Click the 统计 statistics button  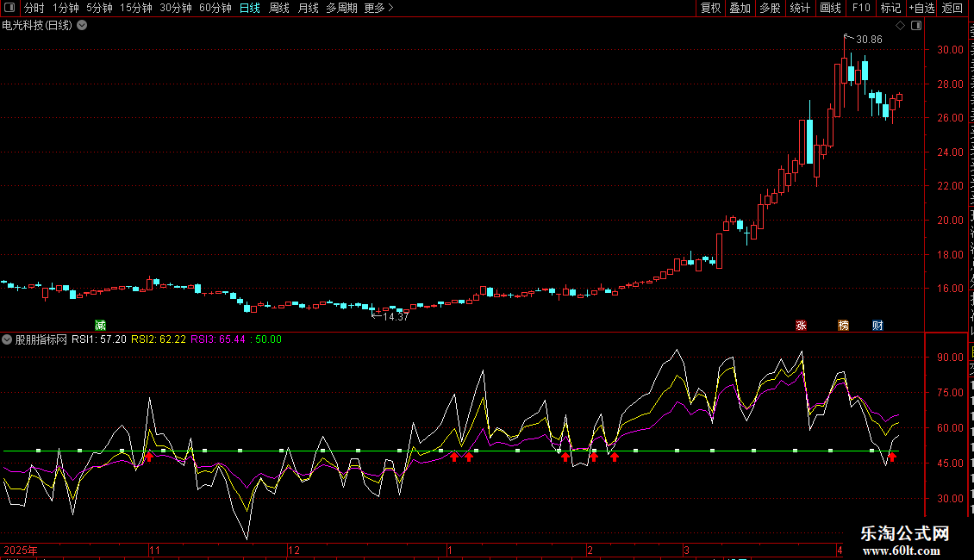[x=800, y=8]
